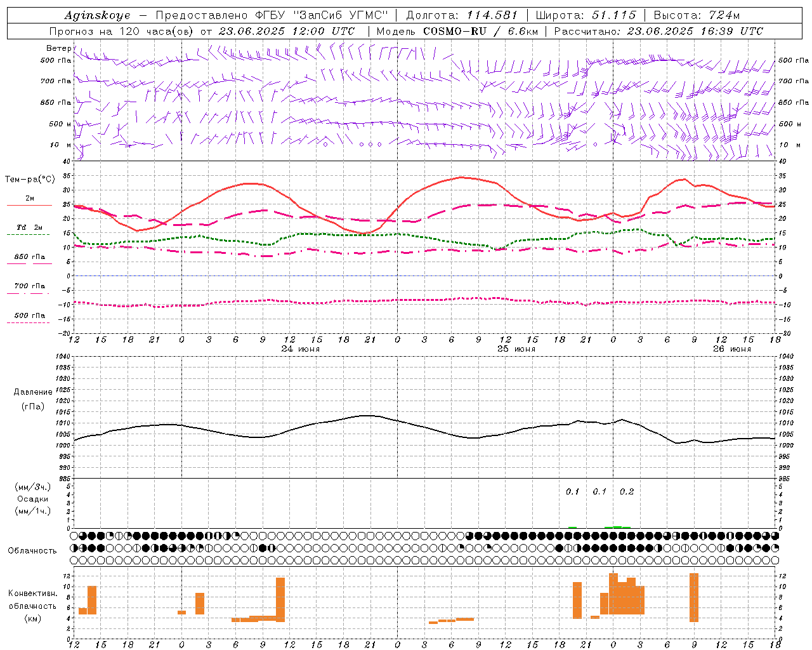This screenshot has height=650, width=812.
Task: Click the "Модель COSMO-RU / 6.6км" text
Action: pos(457,31)
